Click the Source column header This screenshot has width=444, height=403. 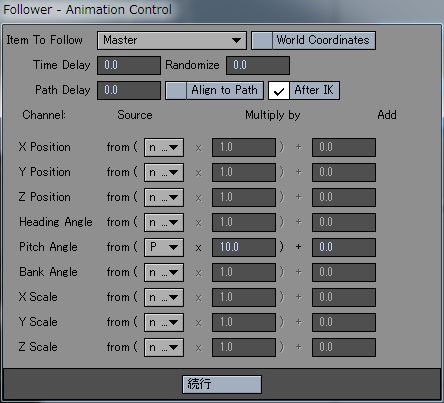(135, 115)
